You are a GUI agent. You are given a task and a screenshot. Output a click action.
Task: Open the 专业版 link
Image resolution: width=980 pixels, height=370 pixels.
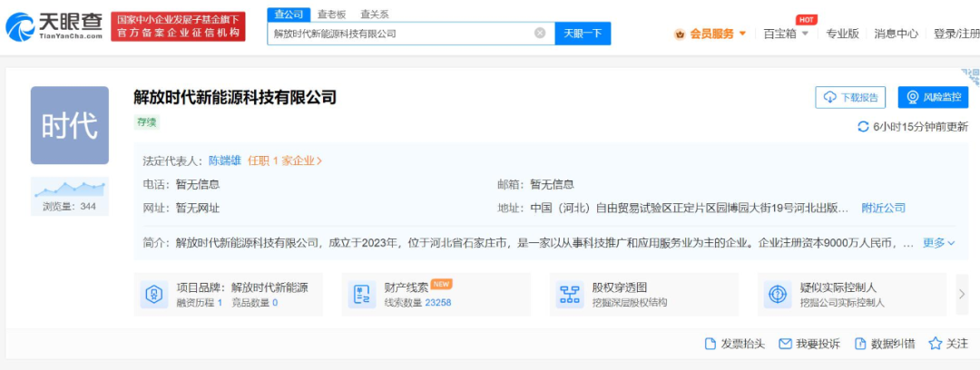[x=842, y=34]
